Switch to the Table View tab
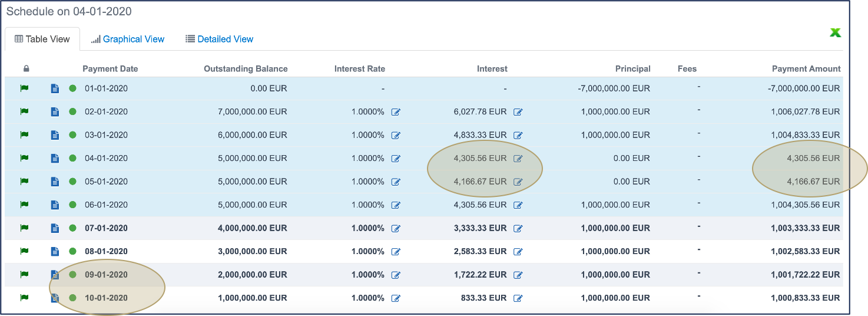Screen dimensions: 868x316 pyautogui.click(x=42, y=39)
